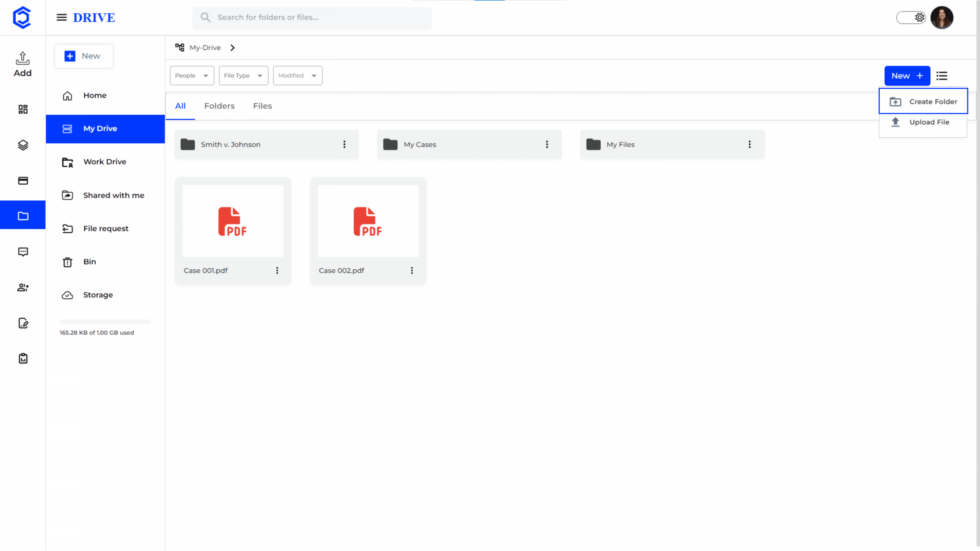This screenshot has height=551, width=980.
Task: Open the clipboard report icon in left rail
Action: point(23,358)
